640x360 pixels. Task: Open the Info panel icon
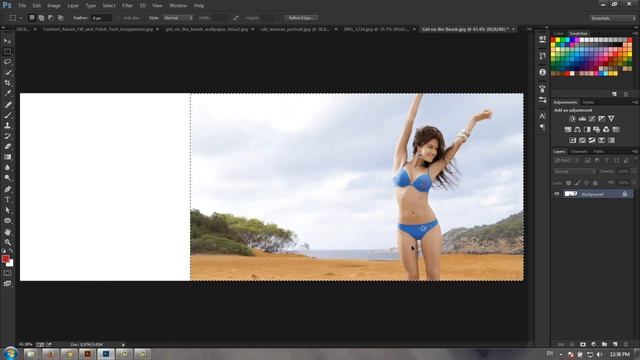542,72
